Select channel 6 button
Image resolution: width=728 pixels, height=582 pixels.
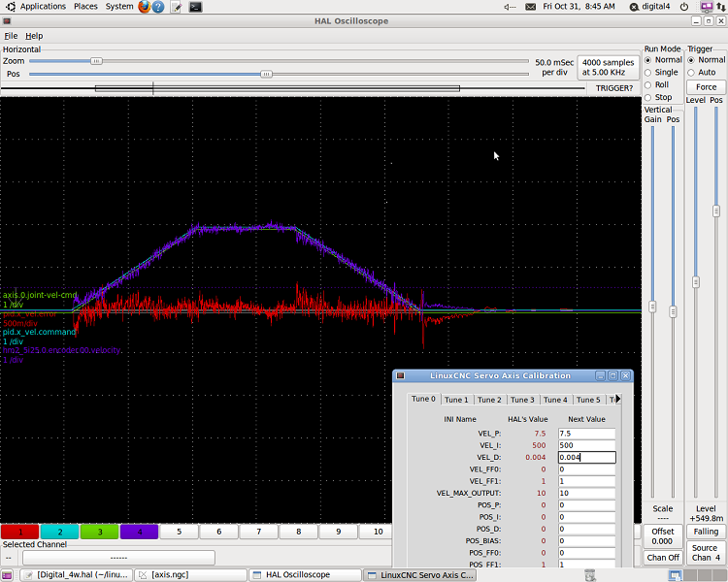click(x=219, y=532)
